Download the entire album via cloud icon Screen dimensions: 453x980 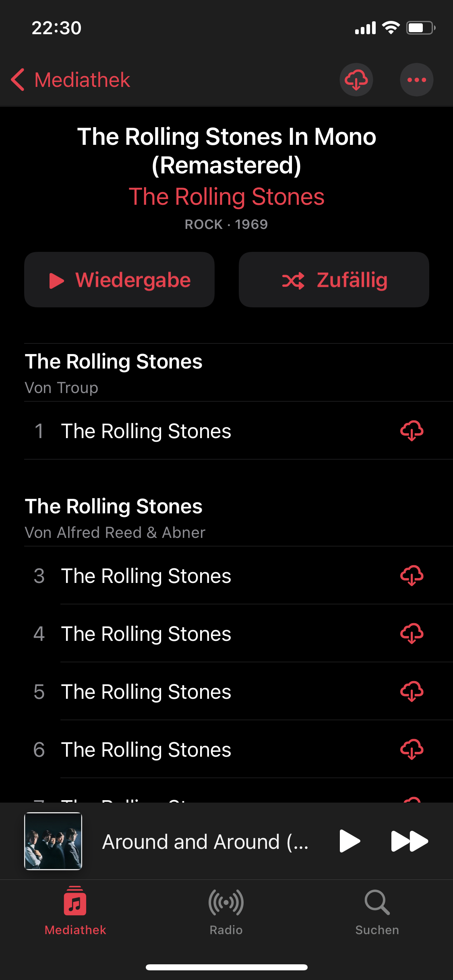coord(356,80)
